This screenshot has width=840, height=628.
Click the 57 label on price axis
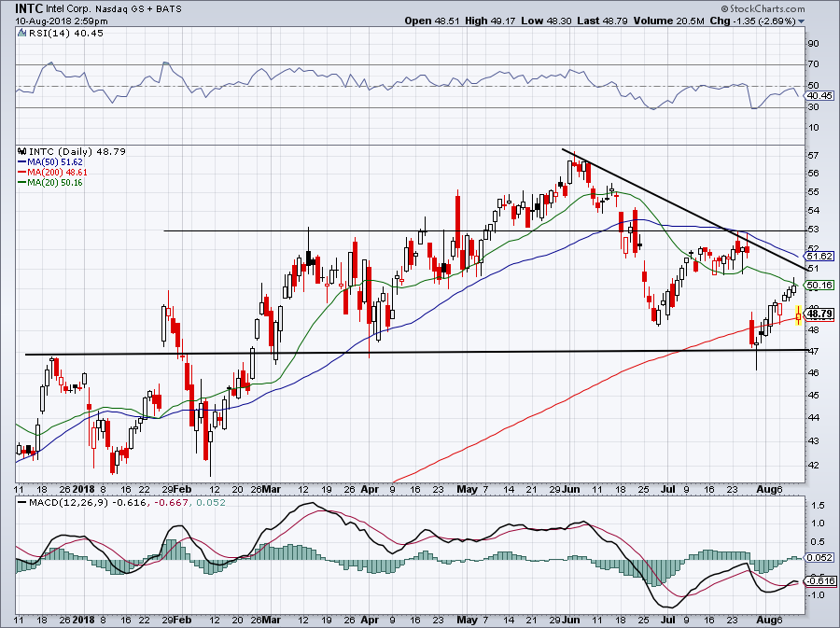pyautogui.click(x=813, y=155)
